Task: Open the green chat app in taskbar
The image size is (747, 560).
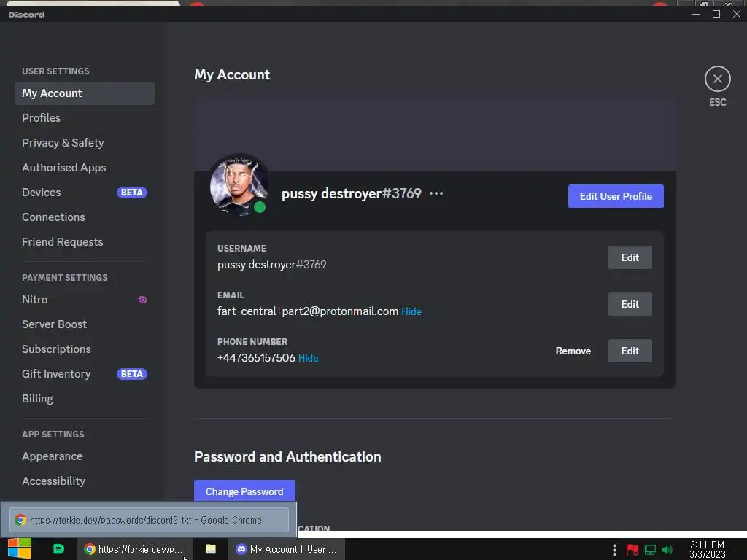Action: [58, 549]
